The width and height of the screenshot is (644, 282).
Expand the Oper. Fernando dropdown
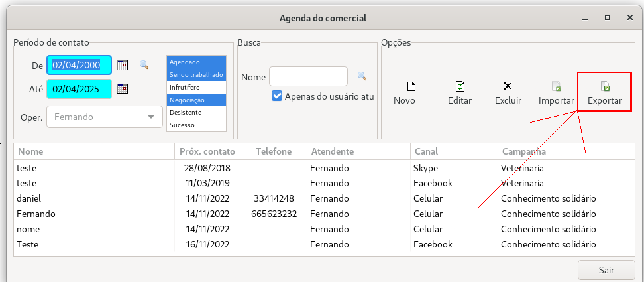click(102, 117)
